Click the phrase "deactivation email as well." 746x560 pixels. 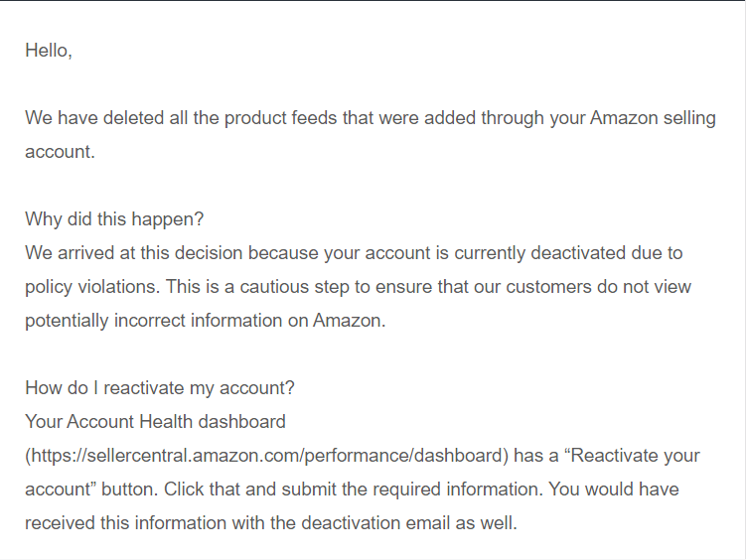(409, 523)
